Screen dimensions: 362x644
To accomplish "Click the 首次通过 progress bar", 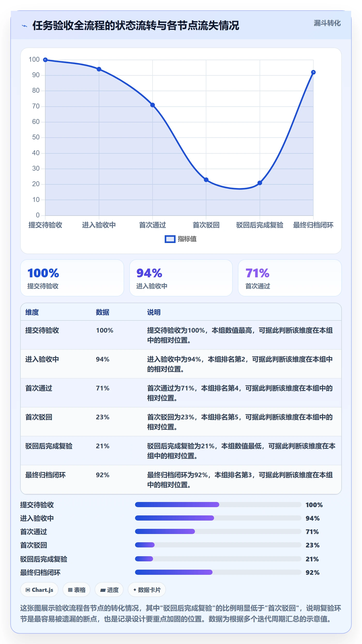I will tap(218, 531).
